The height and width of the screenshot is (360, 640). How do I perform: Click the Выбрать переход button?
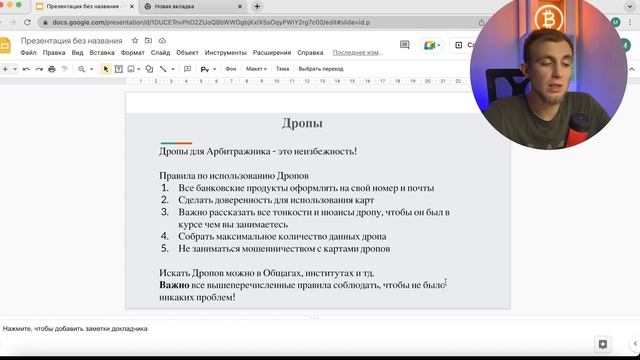pyautogui.click(x=321, y=69)
